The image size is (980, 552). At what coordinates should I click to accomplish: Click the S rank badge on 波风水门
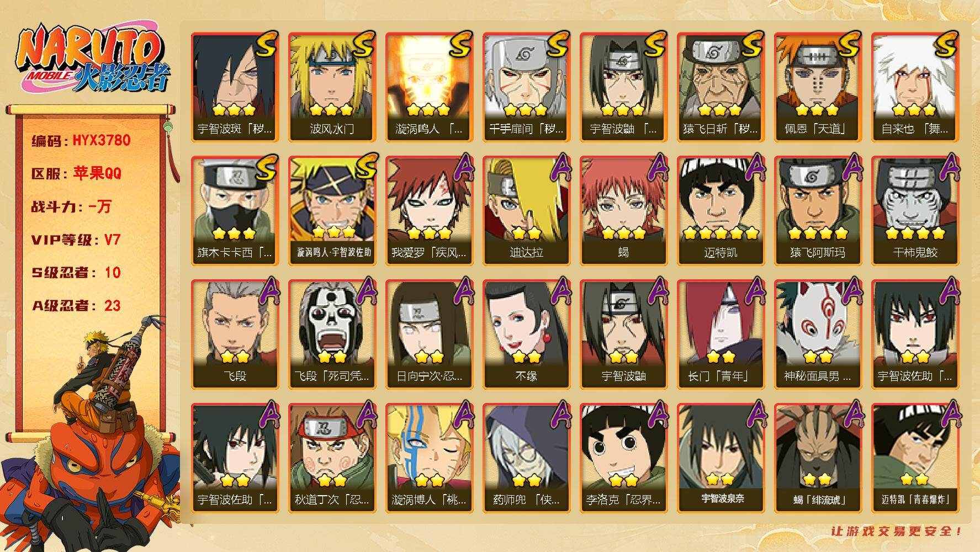(x=364, y=44)
